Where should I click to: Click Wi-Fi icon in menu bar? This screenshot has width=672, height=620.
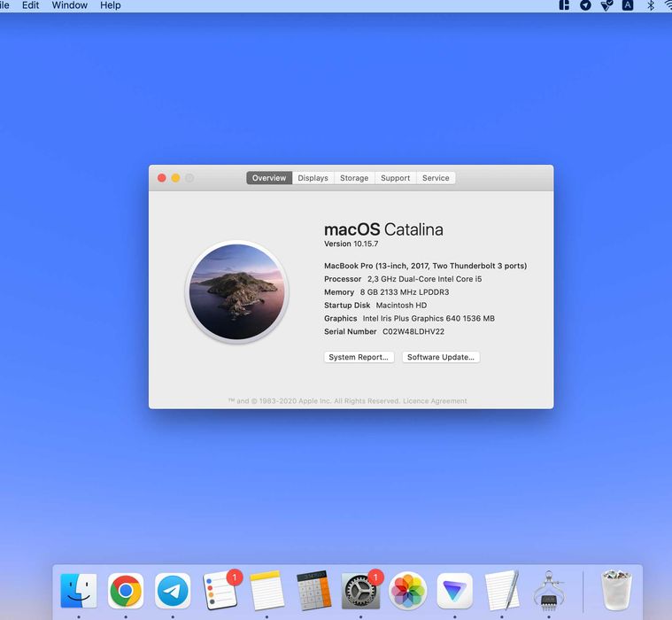[x=668, y=4]
